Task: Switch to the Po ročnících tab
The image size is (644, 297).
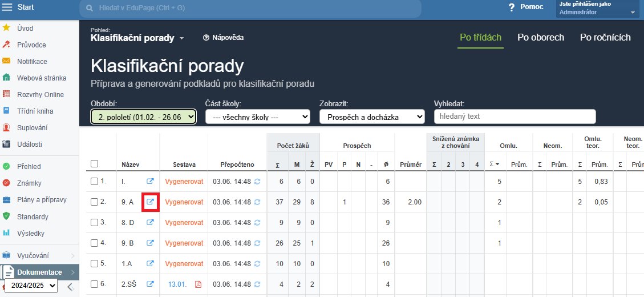Action: pyautogui.click(x=605, y=38)
